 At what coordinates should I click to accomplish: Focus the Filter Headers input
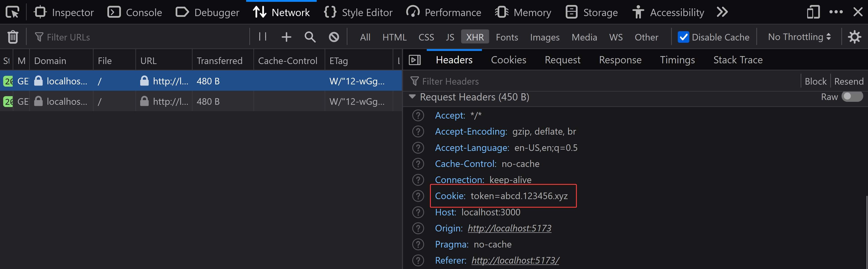tap(603, 81)
